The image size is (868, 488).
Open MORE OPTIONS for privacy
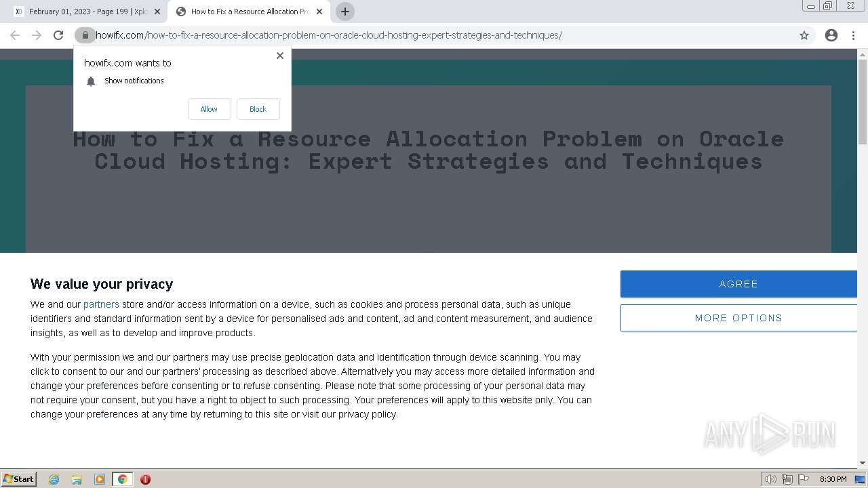pyautogui.click(x=738, y=318)
